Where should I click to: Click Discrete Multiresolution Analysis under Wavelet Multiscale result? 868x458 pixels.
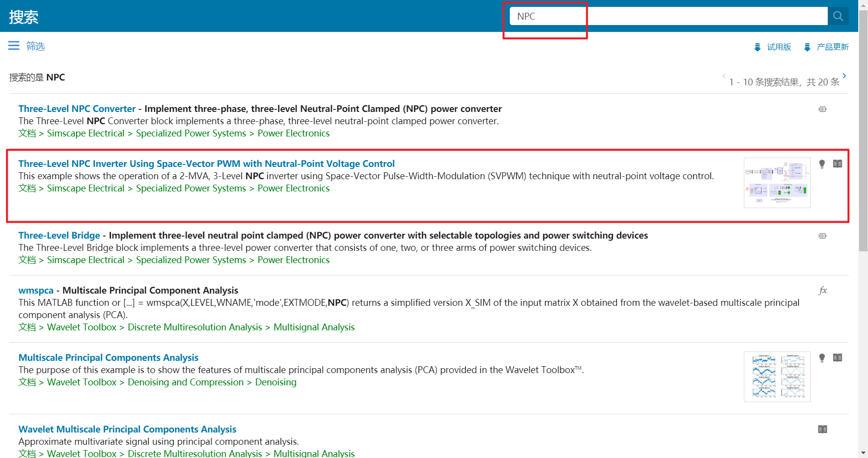click(195, 454)
